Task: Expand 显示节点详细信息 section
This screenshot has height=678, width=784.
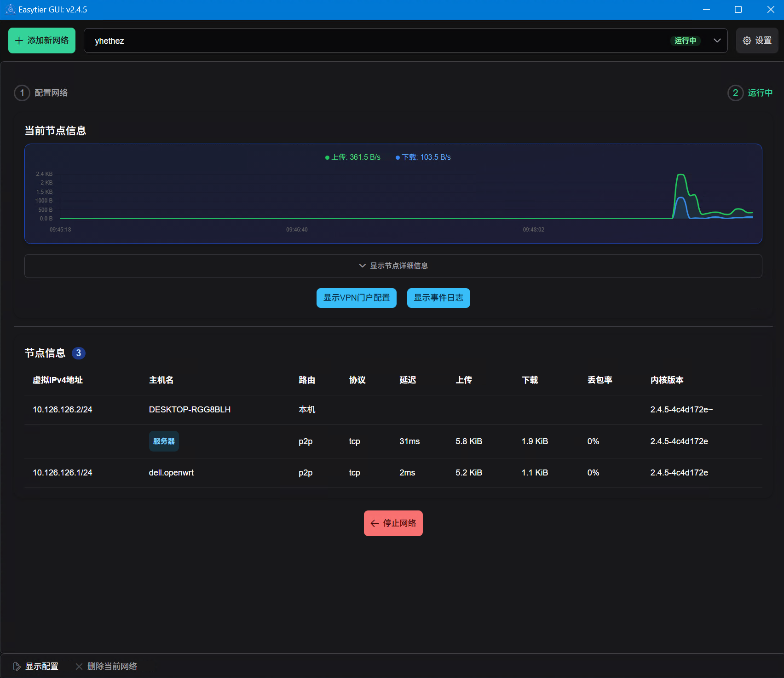Action: (393, 266)
